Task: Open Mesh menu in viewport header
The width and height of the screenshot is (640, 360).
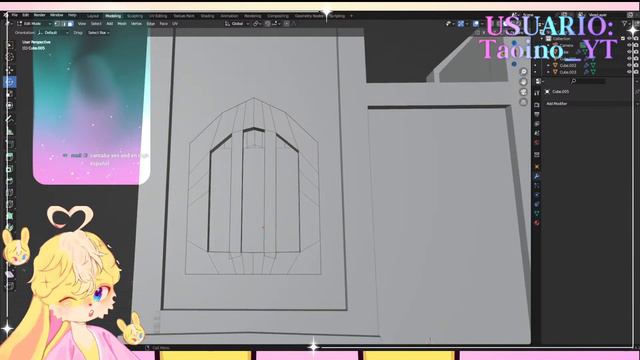Action: point(122,24)
